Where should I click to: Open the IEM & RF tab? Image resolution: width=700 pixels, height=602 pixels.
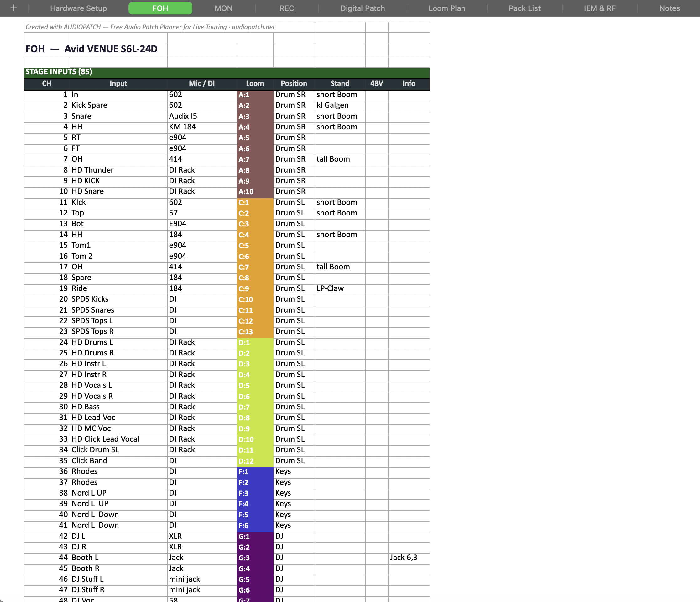[600, 8]
